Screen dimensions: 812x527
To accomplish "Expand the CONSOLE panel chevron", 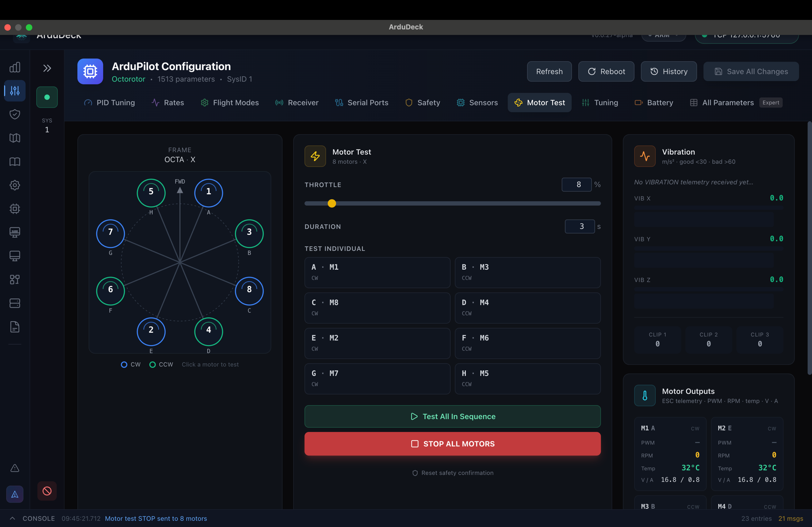I will [x=12, y=518].
